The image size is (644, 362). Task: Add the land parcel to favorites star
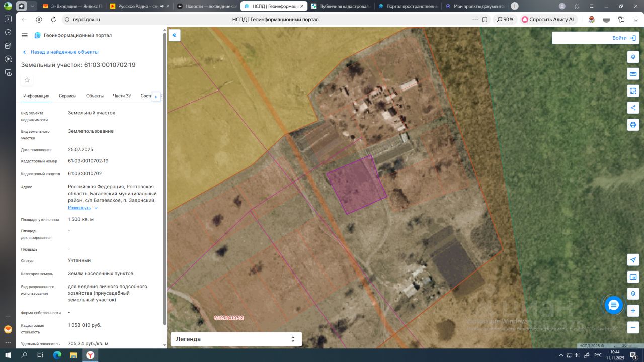pyautogui.click(x=27, y=80)
